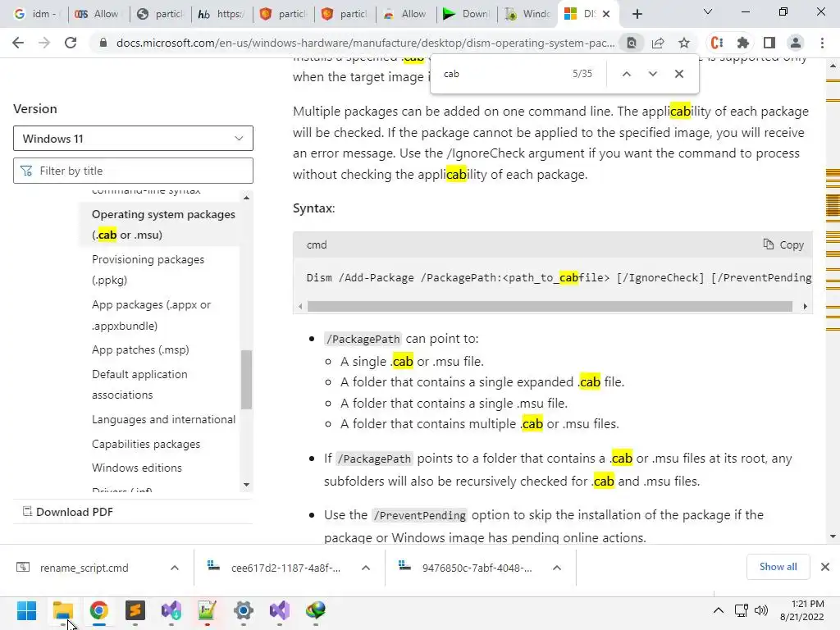
Task: Open the Windows Start menu
Action: tap(26, 610)
